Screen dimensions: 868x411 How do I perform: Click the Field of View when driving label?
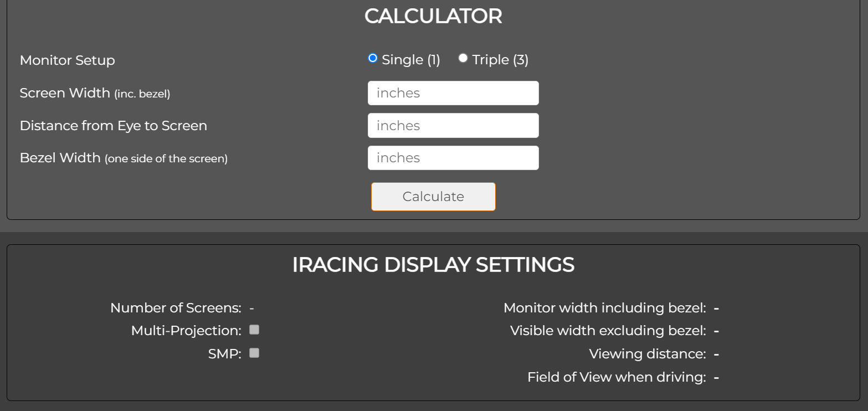click(x=617, y=377)
